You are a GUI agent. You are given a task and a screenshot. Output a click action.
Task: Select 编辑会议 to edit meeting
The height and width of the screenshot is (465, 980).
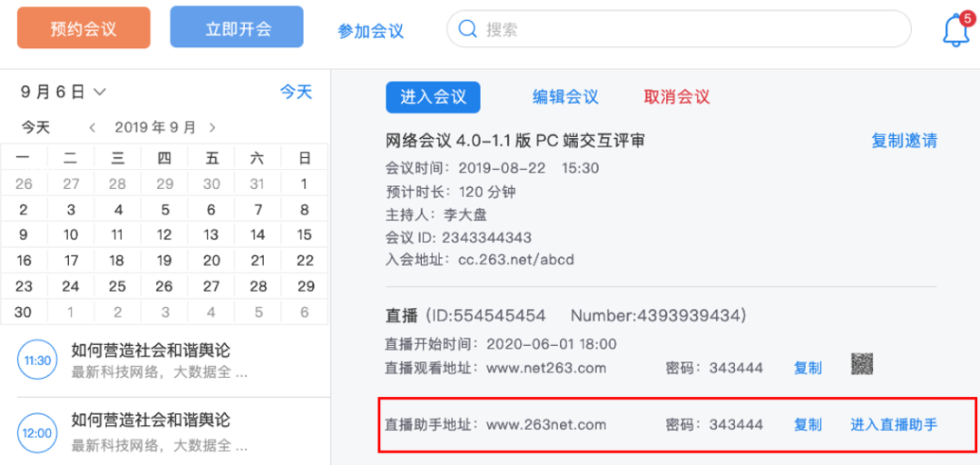tap(564, 97)
